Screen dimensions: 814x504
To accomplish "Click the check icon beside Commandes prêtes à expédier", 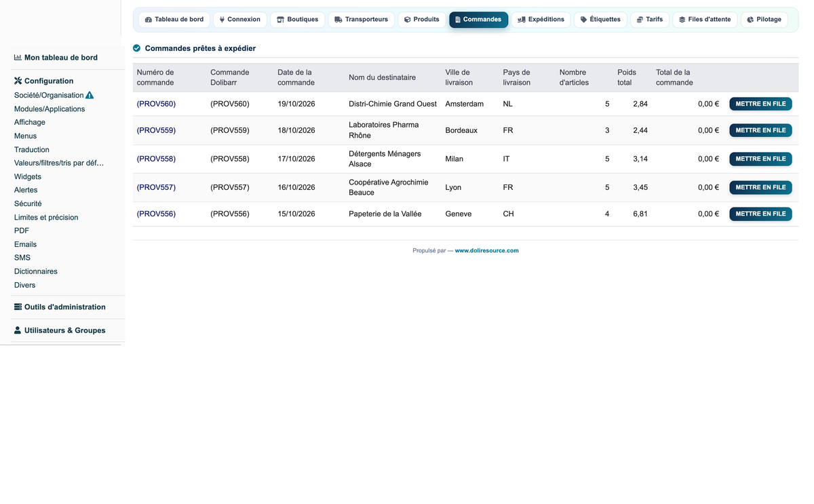I will [137, 48].
